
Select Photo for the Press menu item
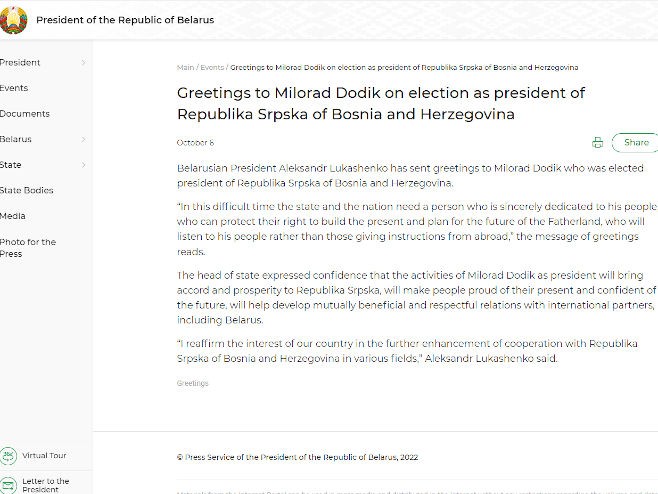pyautogui.click(x=28, y=247)
